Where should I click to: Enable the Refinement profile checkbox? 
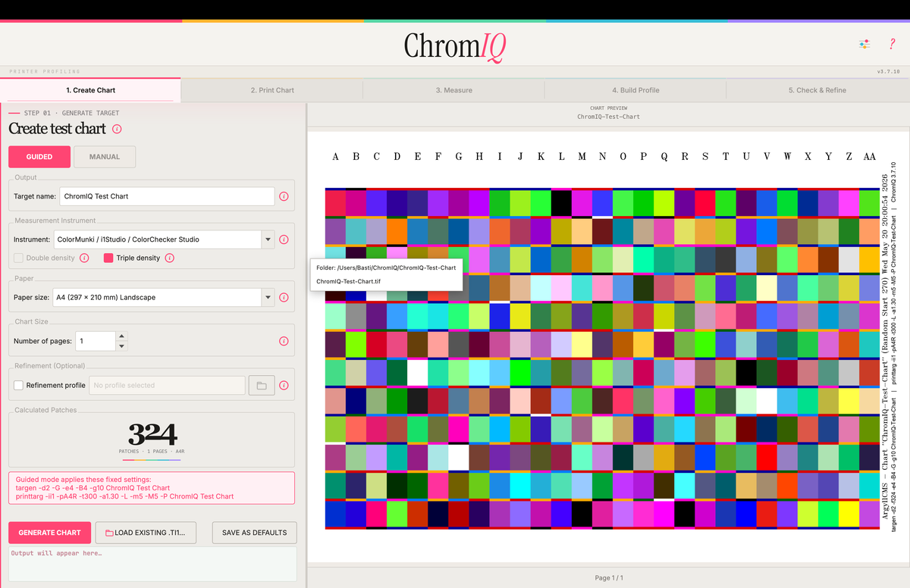pos(19,385)
